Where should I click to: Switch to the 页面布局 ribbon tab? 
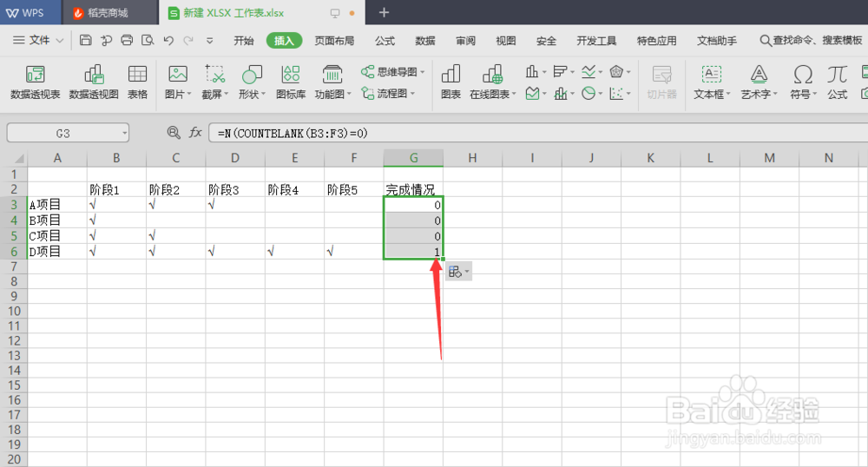(x=334, y=41)
